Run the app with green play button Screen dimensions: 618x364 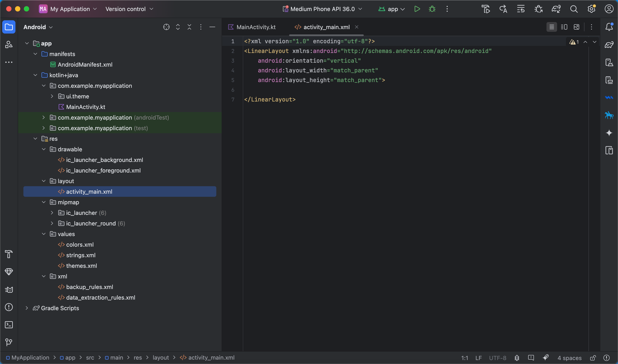[417, 9]
